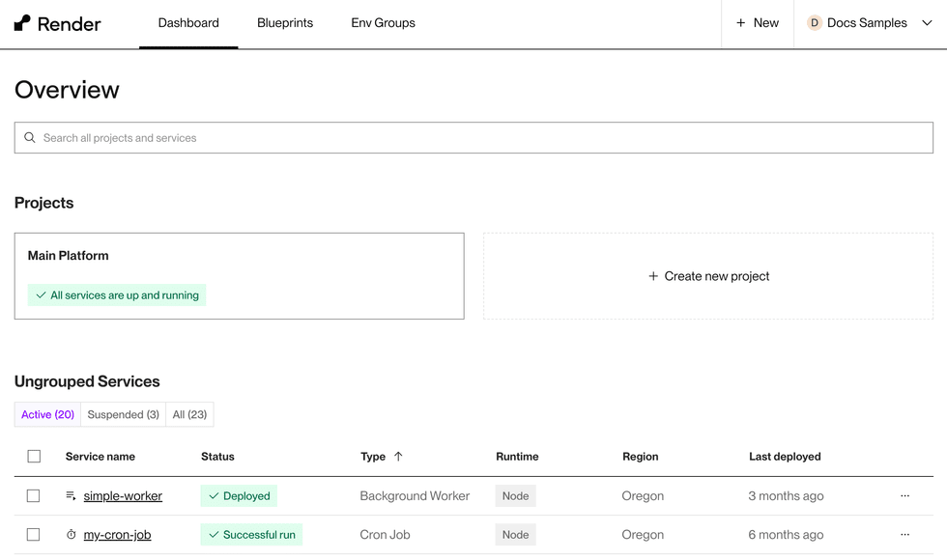Open the Env Groups tab
The width and height of the screenshot is (947, 560).
coord(383,23)
